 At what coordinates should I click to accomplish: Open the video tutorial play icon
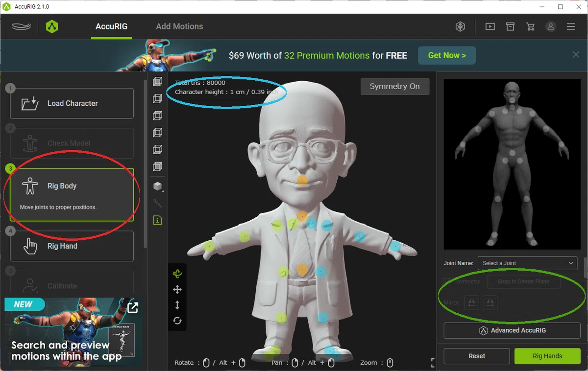tap(490, 26)
